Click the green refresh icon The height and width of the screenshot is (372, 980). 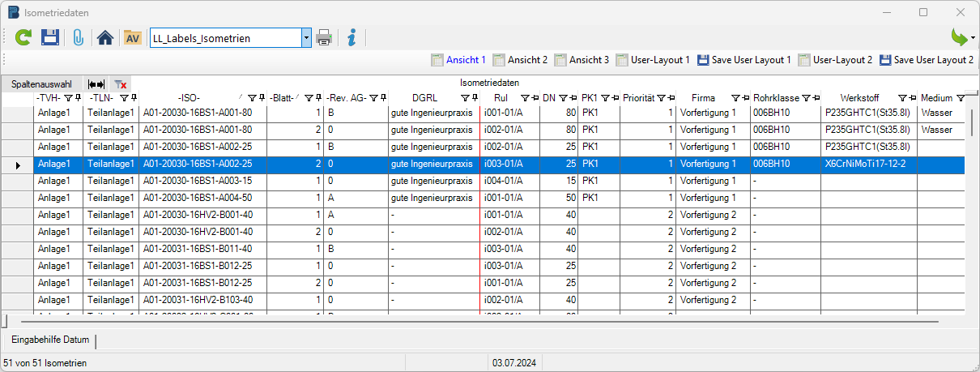pos(24,37)
